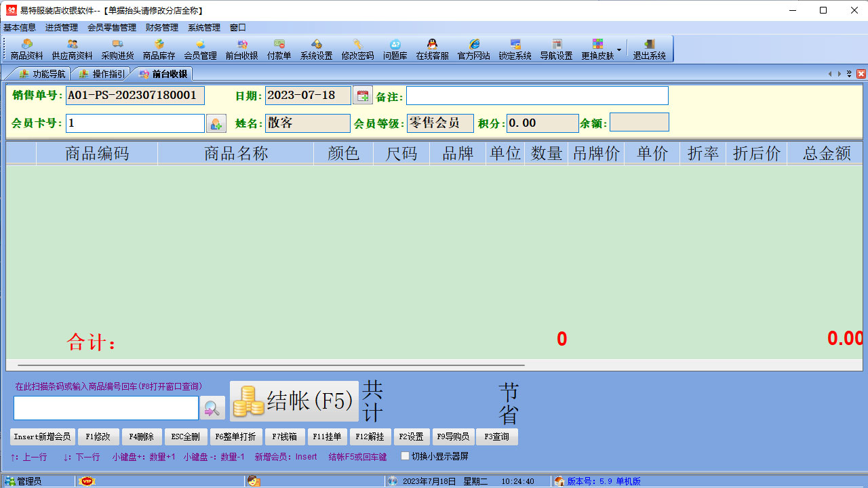This screenshot has height=488, width=868.
Task: Launch 在线客服 online customer service
Action: click(x=434, y=49)
